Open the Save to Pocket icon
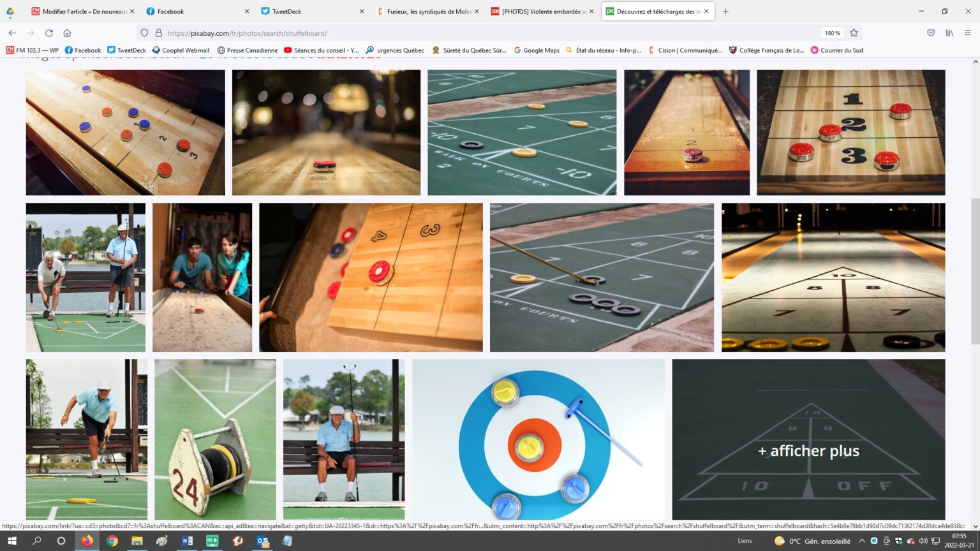980x551 pixels. click(931, 33)
